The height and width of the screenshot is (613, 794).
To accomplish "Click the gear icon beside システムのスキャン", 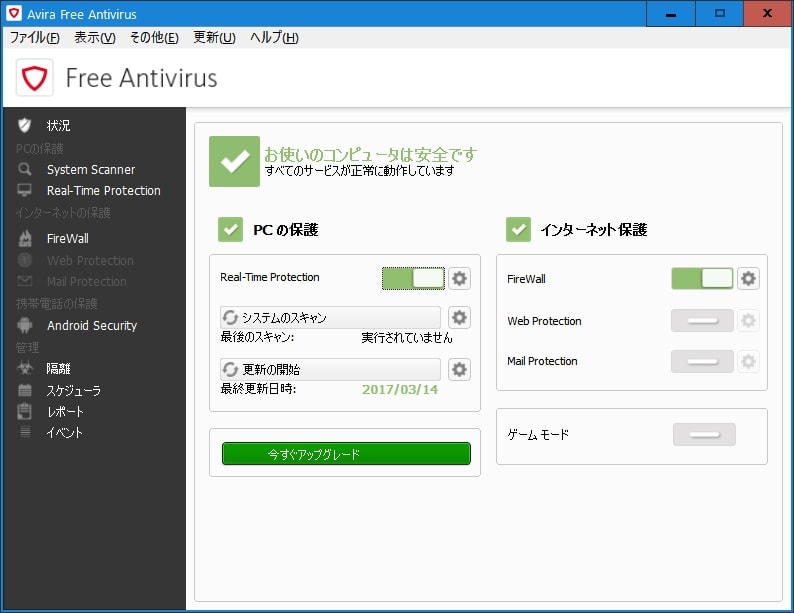I will pyautogui.click(x=459, y=318).
